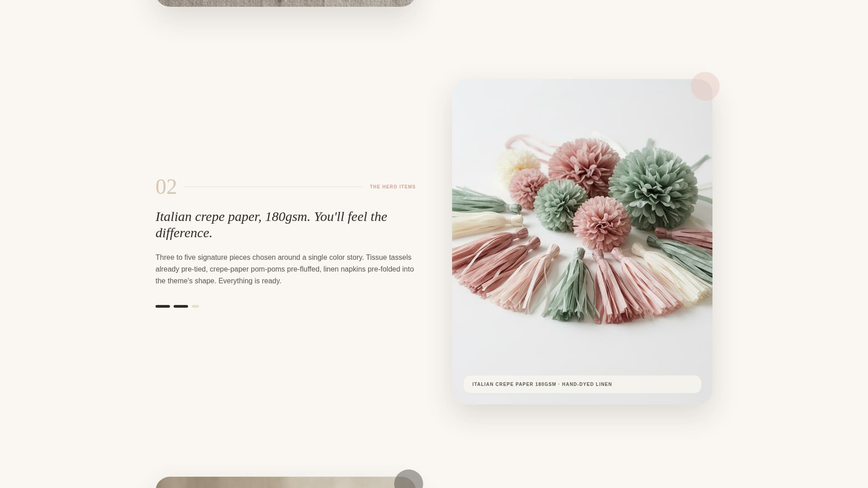Image resolution: width=868 pixels, height=488 pixels.
Task: Click the heading 'Italian crepe paper, 180gsm'
Action: click(271, 225)
